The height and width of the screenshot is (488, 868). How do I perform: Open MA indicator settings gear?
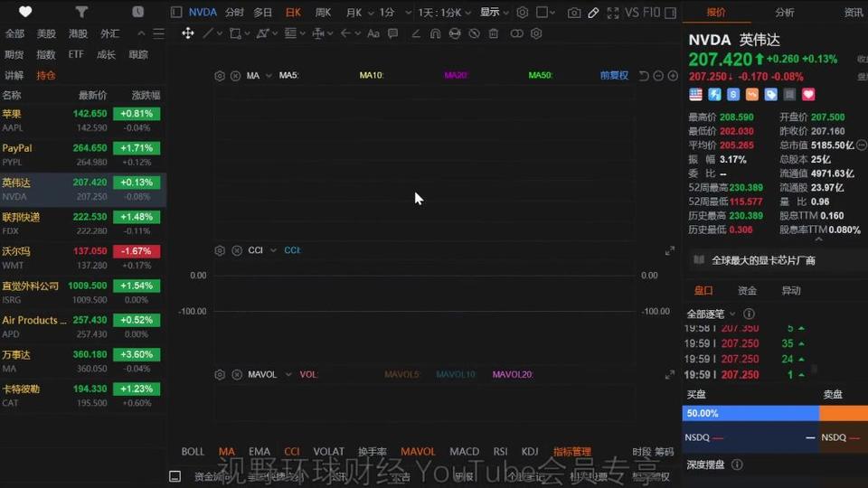pyautogui.click(x=220, y=76)
